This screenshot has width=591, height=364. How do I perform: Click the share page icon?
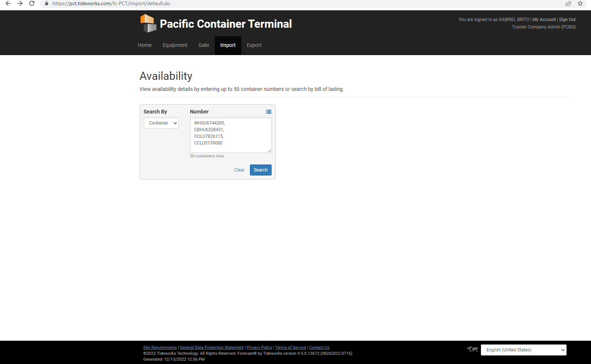(x=568, y=3)
